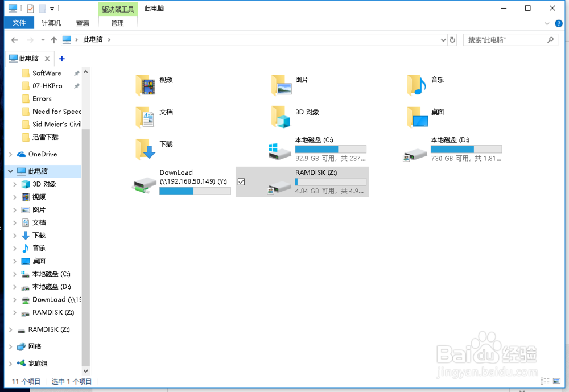The height and width of the screenshot is (392, 569).
Task: Click sidebar scrollbar up arrow
Action: [86, 72]
